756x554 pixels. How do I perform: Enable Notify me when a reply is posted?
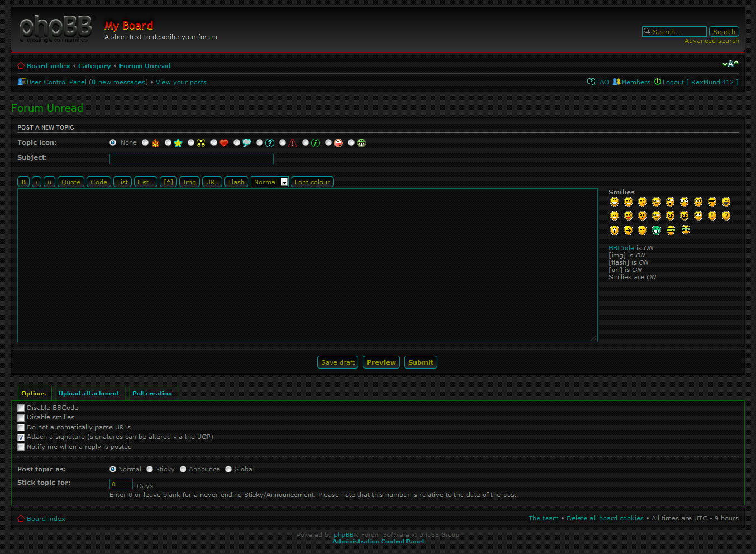[21, 447]
